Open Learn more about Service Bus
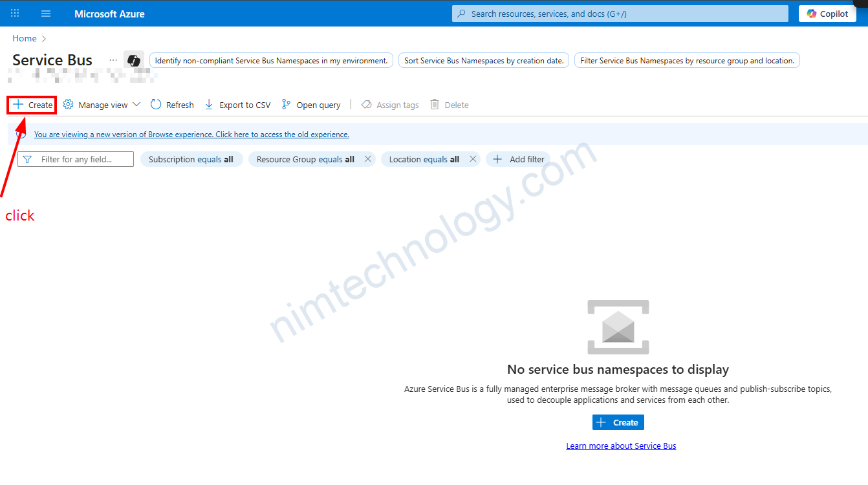868x485 pixels. [x=621, y=446]
